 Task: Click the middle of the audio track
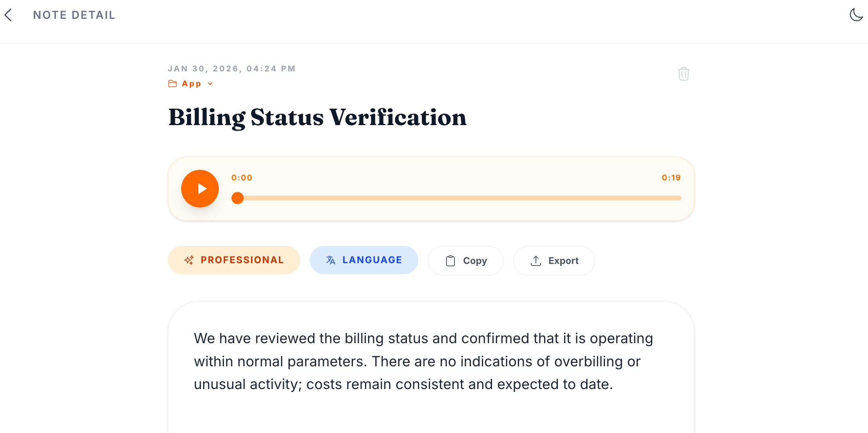pos(459,198)
